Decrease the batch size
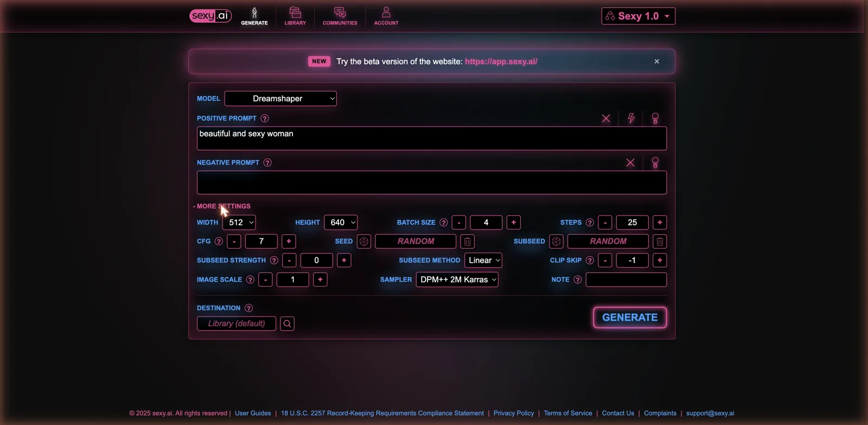This screenshot has width=868, height=425. pyautogui.click(x=459, y=223)
